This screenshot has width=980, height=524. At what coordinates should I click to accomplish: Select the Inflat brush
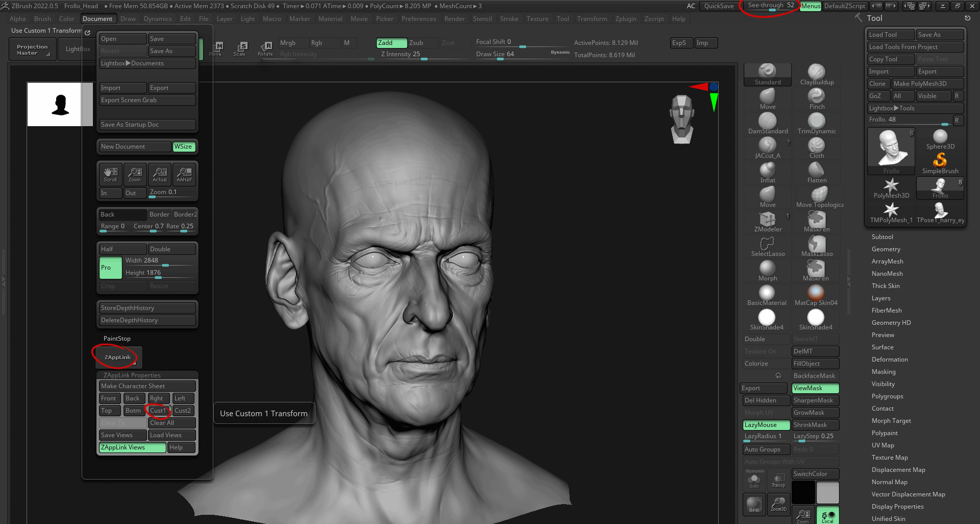tap(767, 171)
